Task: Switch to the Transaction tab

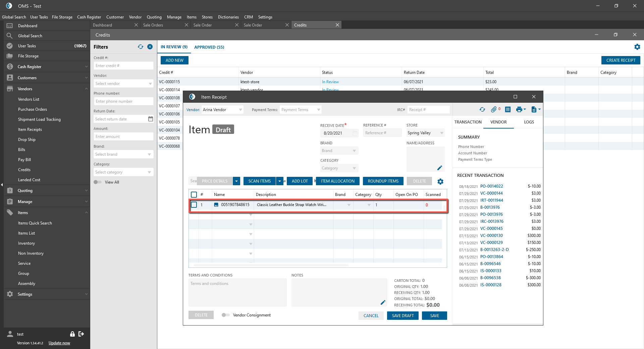Action: point(468,122)
